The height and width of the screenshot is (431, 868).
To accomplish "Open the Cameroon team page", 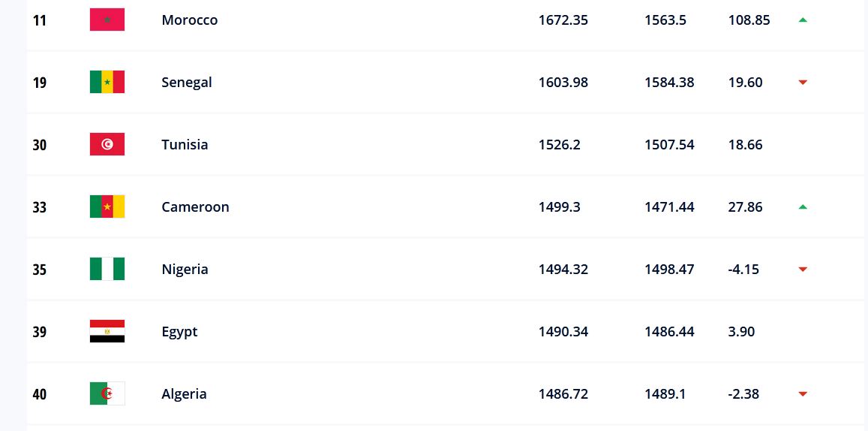I will [195, 206].
